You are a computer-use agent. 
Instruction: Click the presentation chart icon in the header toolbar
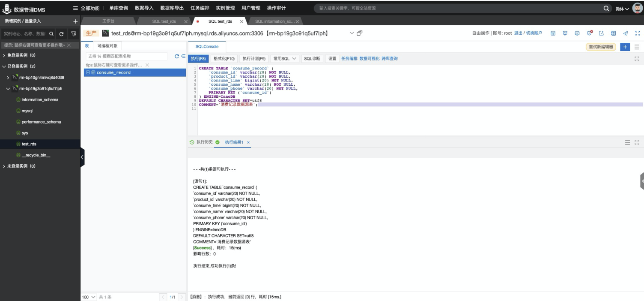pyautogui.click(x=565, y=33)
